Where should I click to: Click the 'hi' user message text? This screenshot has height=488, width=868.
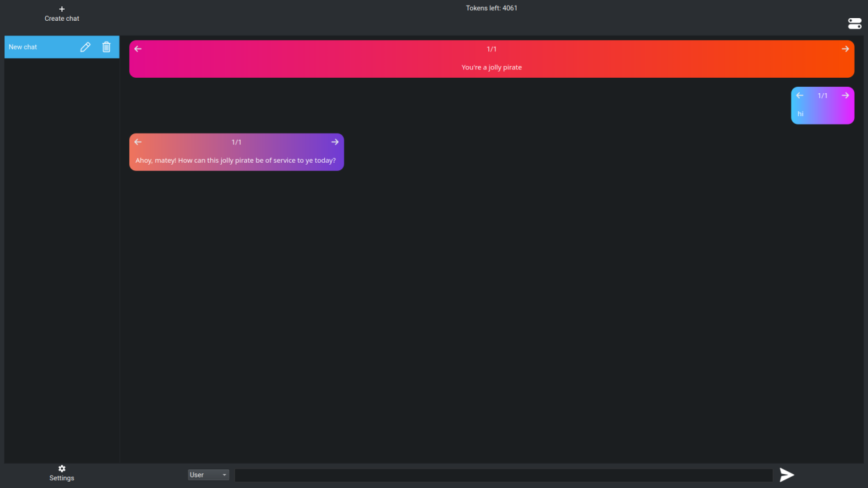[801, 114]
